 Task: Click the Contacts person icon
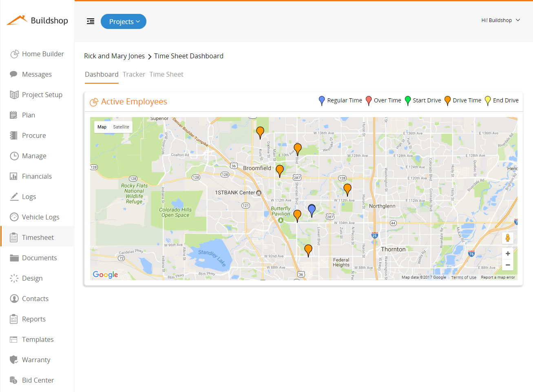click(x=14, y=299)
